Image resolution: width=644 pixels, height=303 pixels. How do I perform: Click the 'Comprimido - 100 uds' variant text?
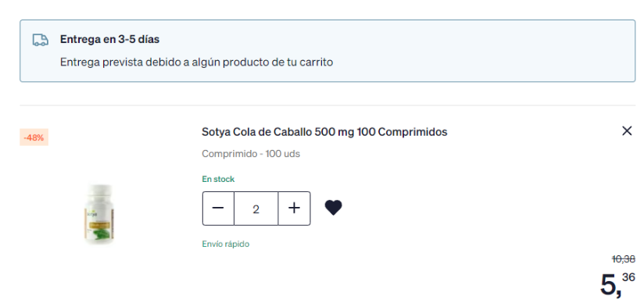coord(251,154)
